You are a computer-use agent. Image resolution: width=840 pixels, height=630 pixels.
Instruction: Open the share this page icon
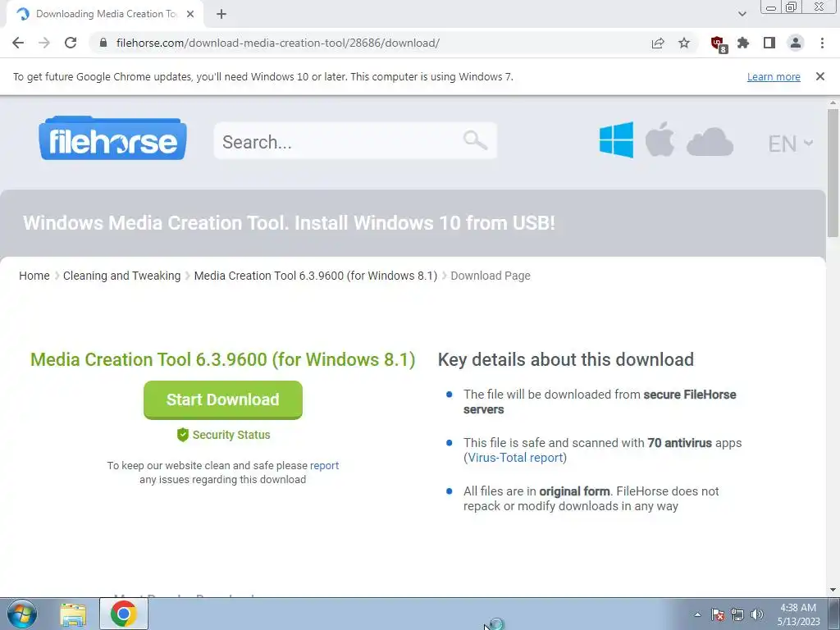[x=658, y=43]
